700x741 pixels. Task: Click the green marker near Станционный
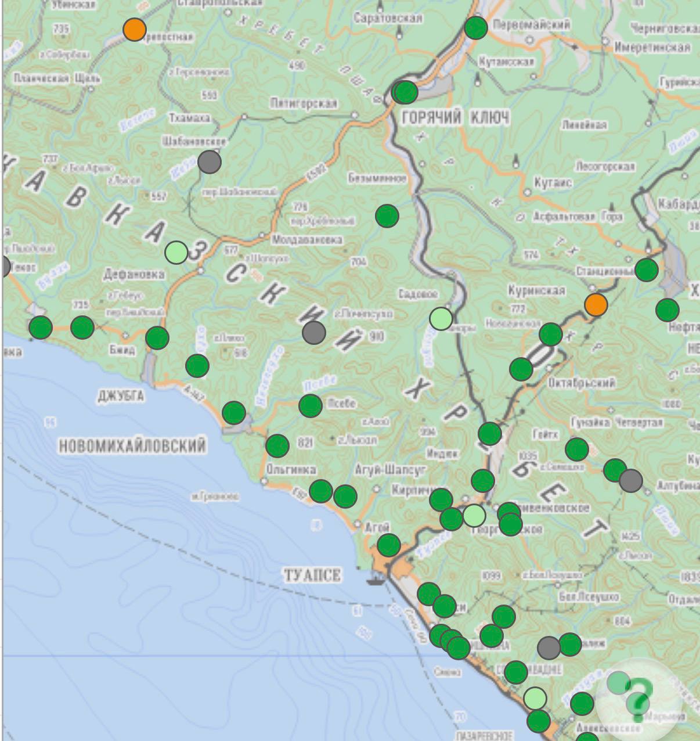click(647, 270)
